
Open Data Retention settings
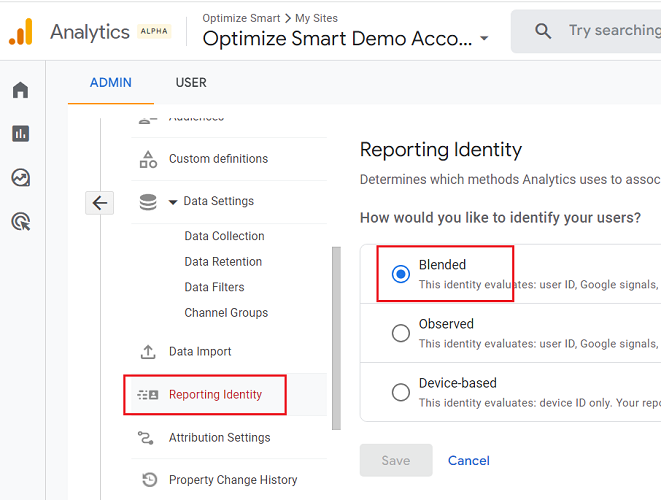[223, 262]
